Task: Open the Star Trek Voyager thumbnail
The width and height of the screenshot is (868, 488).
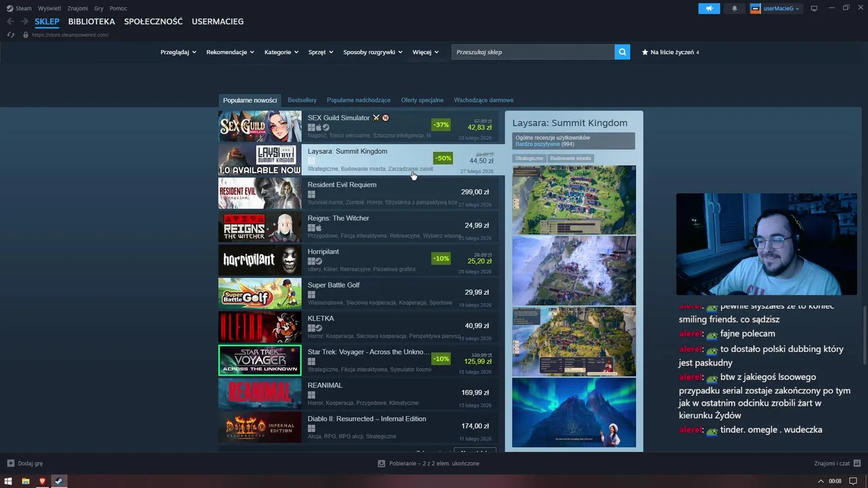Action: [x=260, y=360]
